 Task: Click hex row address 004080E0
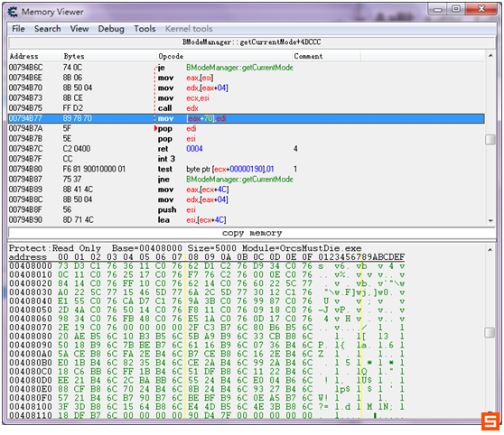31,389
